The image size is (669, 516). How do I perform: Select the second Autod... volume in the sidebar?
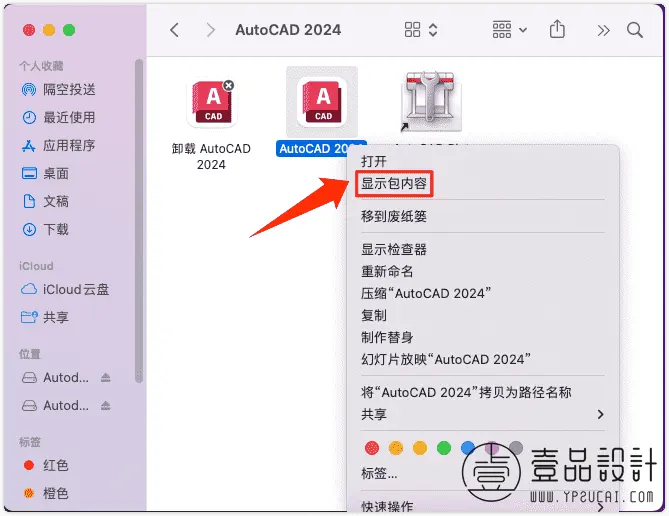click(x=55, y=405)
